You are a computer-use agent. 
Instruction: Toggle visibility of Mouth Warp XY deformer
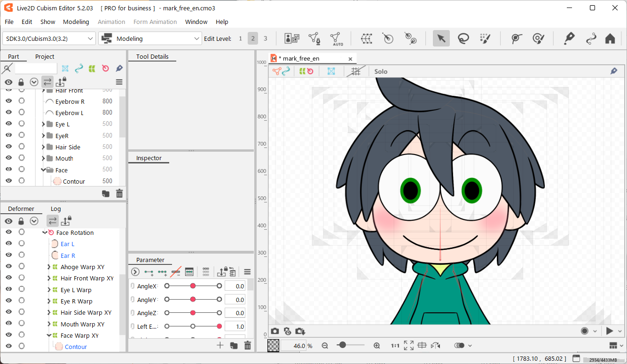point(8,324)
